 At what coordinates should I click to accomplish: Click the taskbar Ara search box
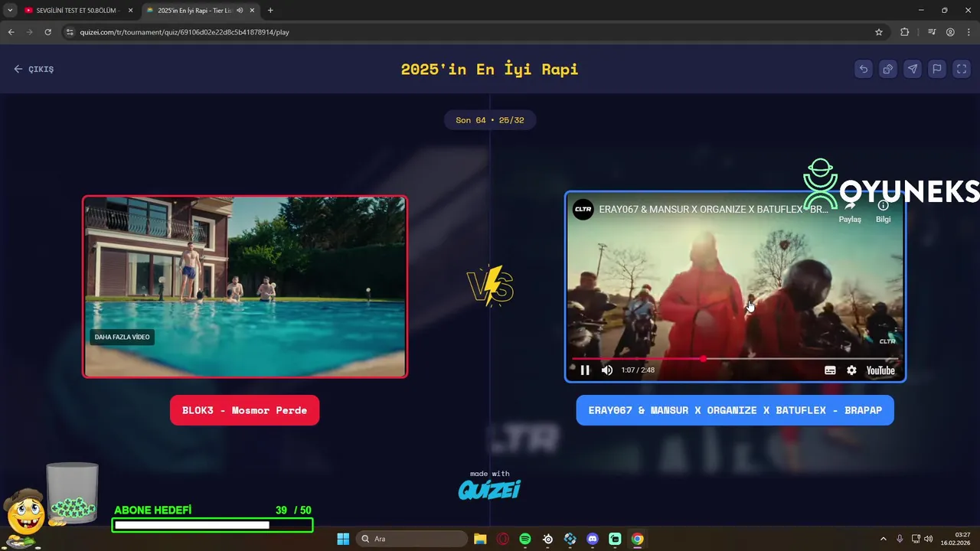pos(412,539)
